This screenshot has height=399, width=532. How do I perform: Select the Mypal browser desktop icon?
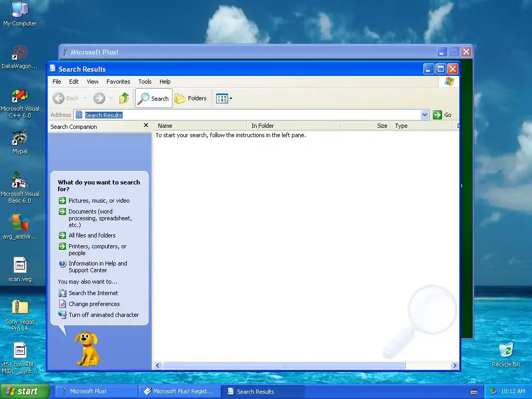(x=20, y=142)
